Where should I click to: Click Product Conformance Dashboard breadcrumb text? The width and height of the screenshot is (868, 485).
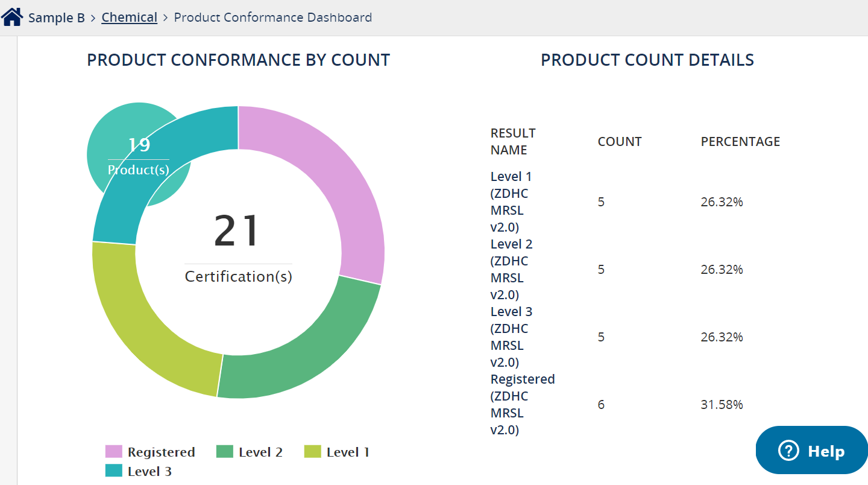tap(273, 17)
